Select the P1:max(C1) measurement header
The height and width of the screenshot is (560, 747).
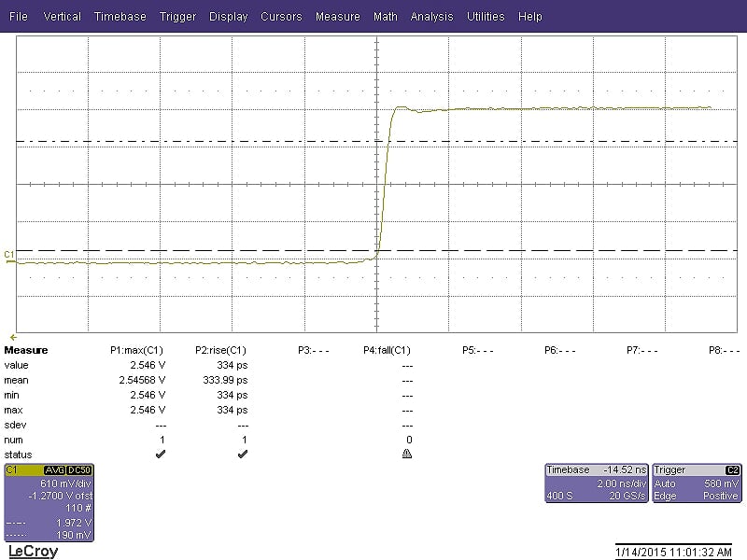136,351
